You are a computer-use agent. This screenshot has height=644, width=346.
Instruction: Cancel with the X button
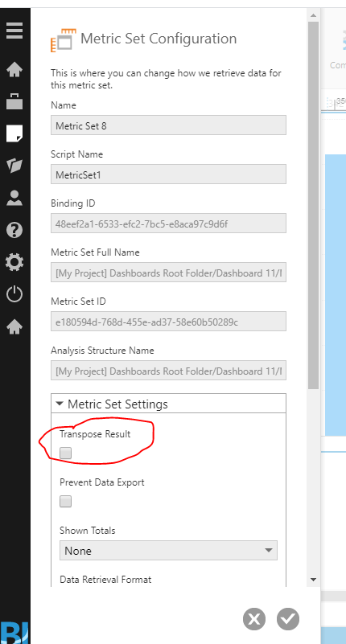254,618
